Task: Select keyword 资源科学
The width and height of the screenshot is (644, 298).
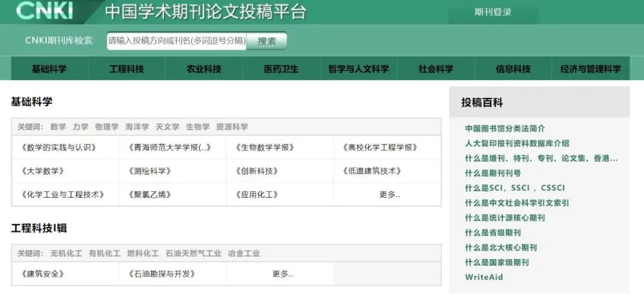Action: 232,127
